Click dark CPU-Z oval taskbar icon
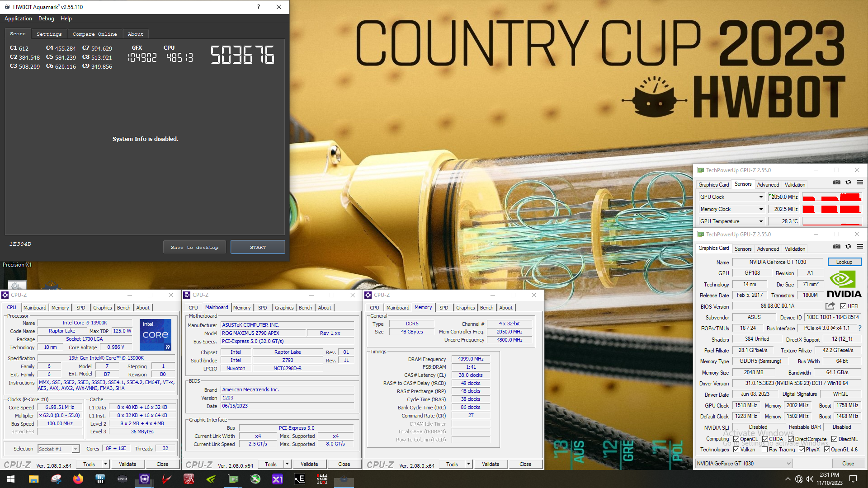Image resolution: width=868 pixels, height=488 pixels. coord(123,479)
